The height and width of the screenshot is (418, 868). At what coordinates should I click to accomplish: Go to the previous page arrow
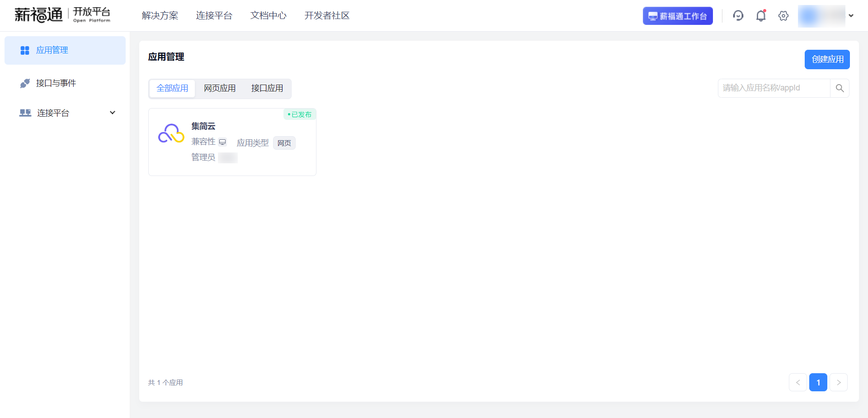click(x=798, y=382)
